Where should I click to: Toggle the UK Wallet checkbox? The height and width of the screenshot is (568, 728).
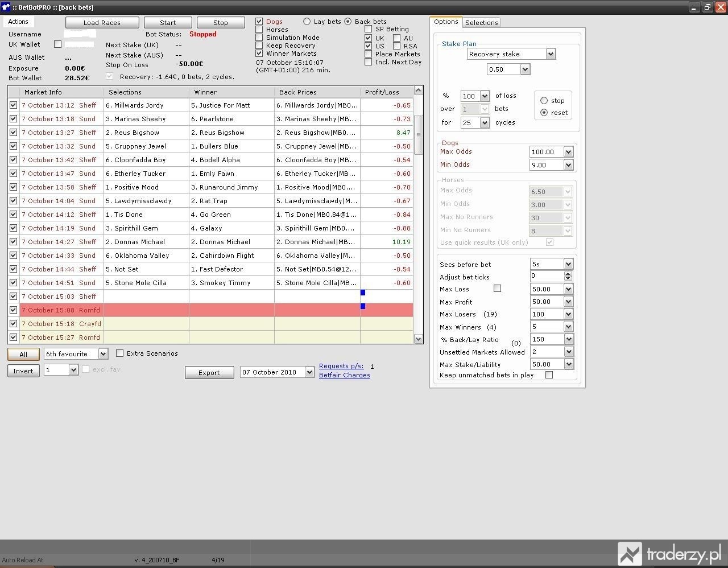57,44
